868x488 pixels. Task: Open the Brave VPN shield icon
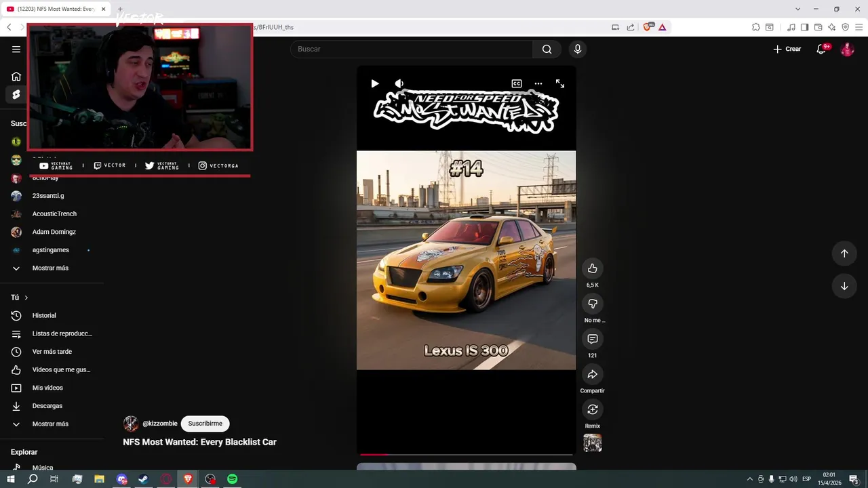point(845,27)
